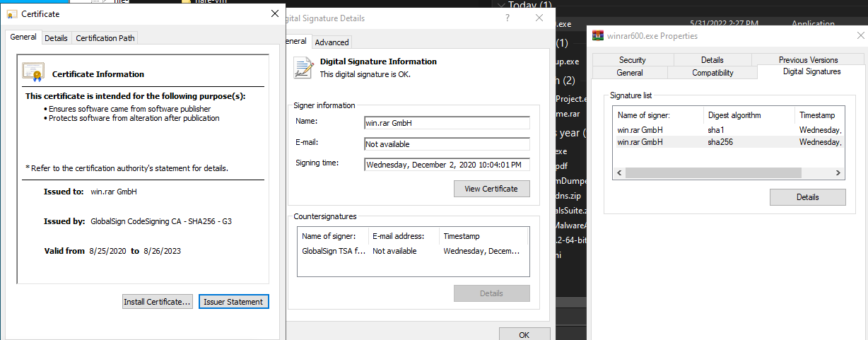868x340 pixels.
Task: Select the sha256 signature row
Action: (729, 142)
